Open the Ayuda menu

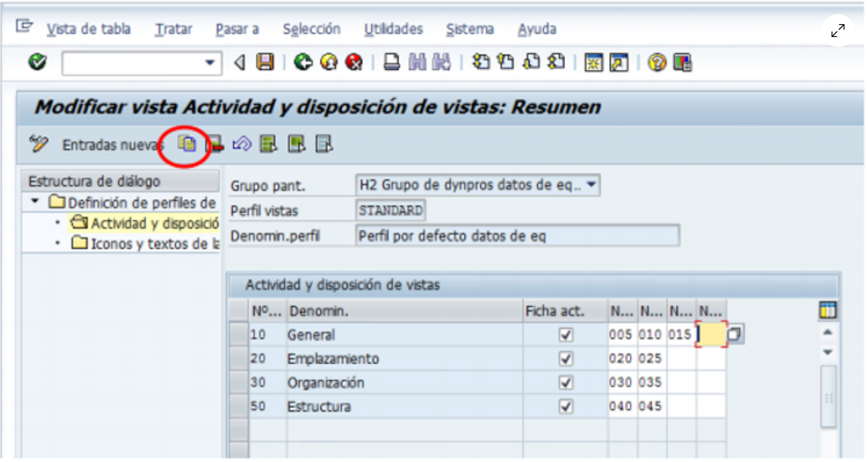tap(537, 29)
